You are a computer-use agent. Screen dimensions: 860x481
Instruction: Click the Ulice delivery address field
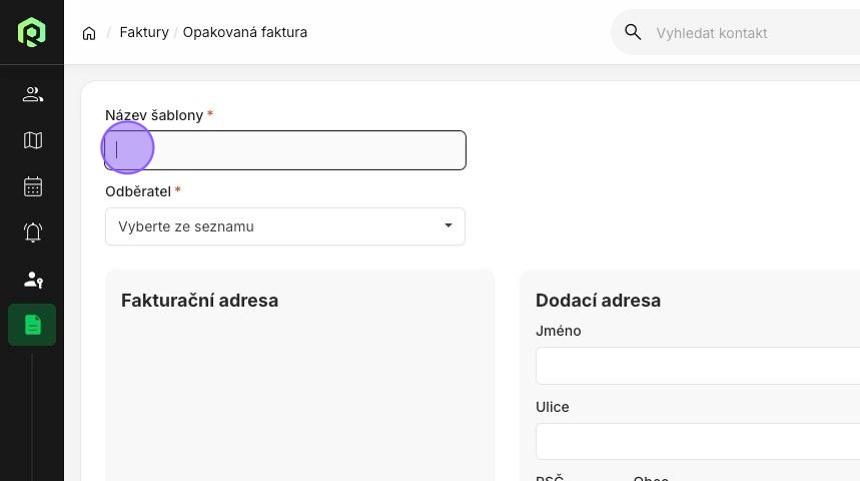tap(698, 442)
